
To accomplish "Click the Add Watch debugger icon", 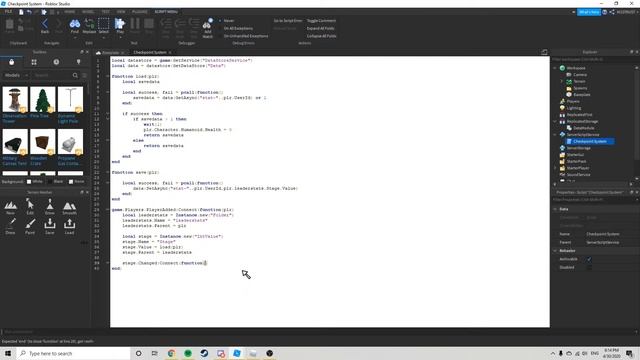I will coord(207,28).
